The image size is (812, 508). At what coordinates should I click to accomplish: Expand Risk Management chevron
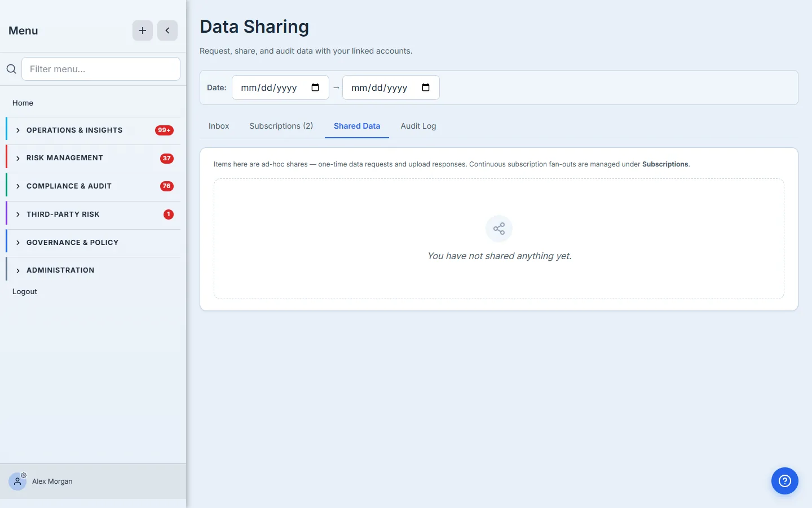18,159
